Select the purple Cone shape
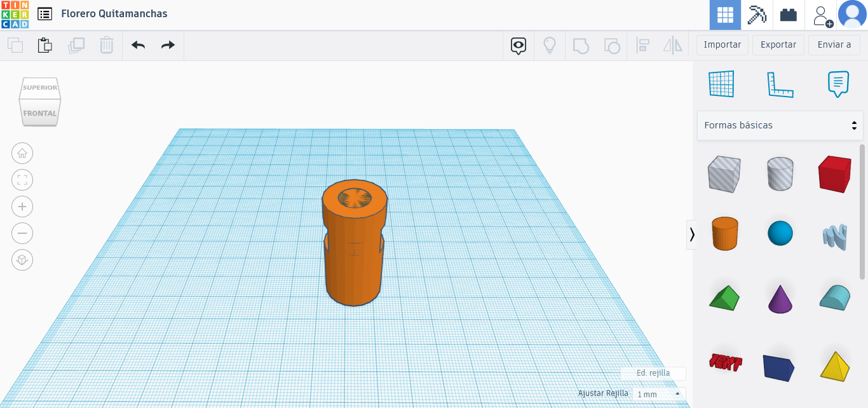Screen dimensions: 868x408 [780, 298]
